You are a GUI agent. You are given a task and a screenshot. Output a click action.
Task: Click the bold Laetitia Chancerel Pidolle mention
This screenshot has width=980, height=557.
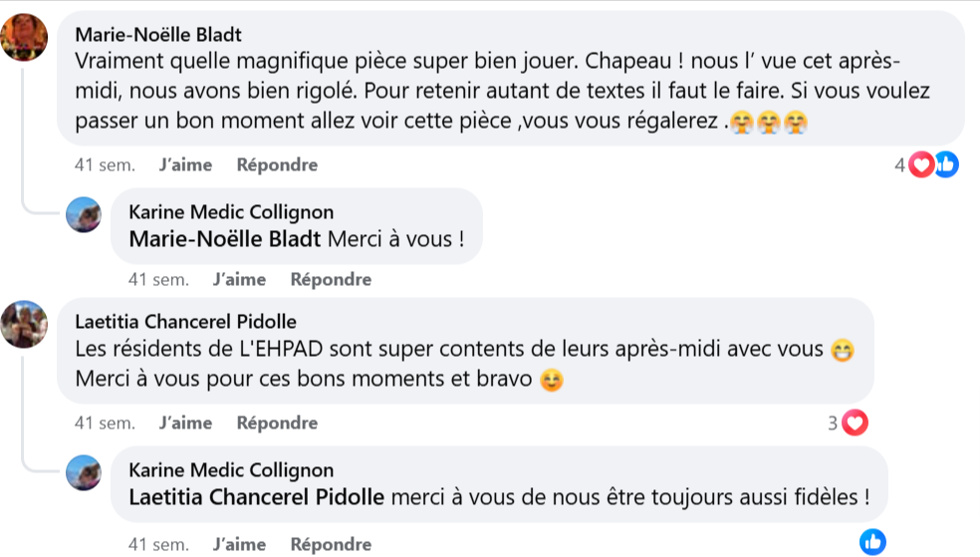coord(257,497)
